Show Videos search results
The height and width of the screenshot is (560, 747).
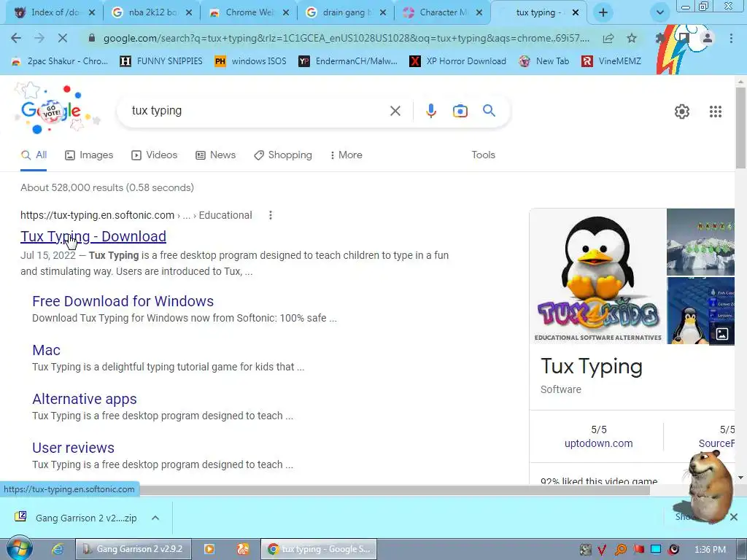155,155
